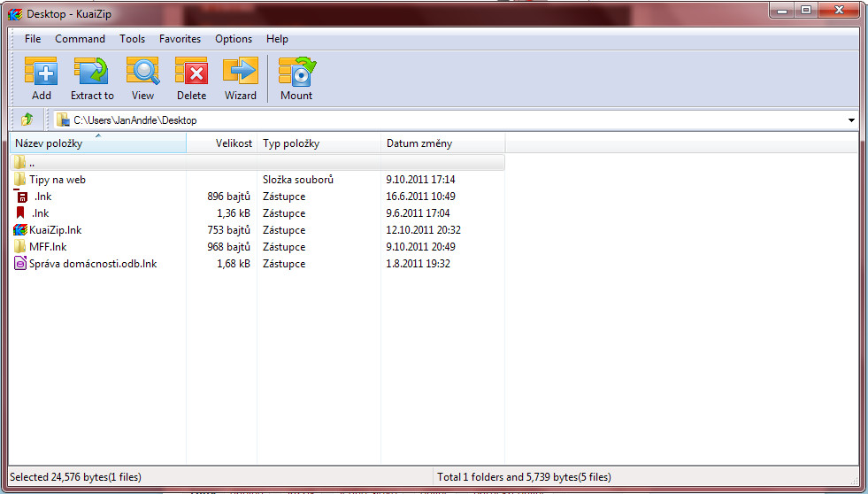Image resolution: width=868 pixels, height=494 pixels.
Task: Click the 'Složka souborů' type cell
Action: coord(298,180)
